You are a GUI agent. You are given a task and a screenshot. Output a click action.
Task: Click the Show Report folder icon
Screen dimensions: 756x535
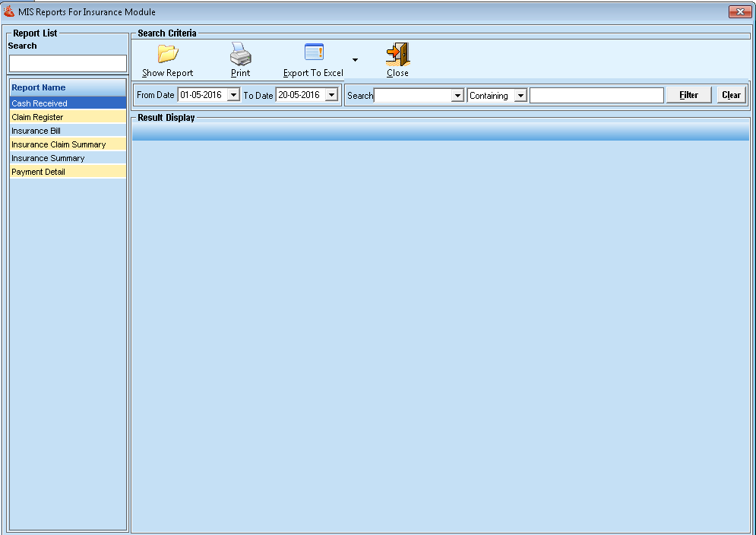pyautogui.click(x=167, y=54)
